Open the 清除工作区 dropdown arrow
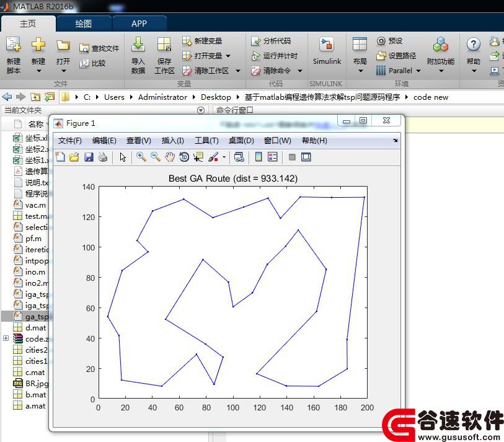504x442 pixels. [x=238, y=71]
